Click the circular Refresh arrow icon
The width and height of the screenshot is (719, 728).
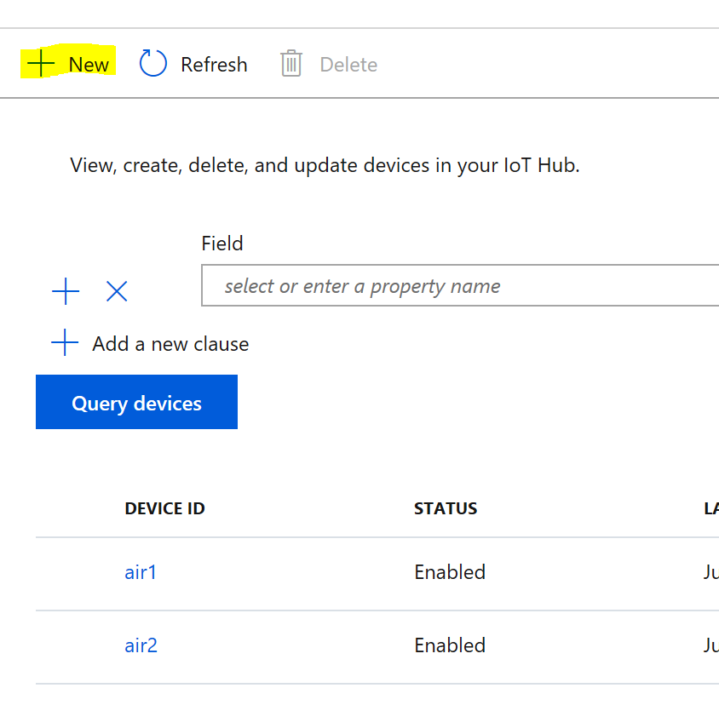[153, 64]
